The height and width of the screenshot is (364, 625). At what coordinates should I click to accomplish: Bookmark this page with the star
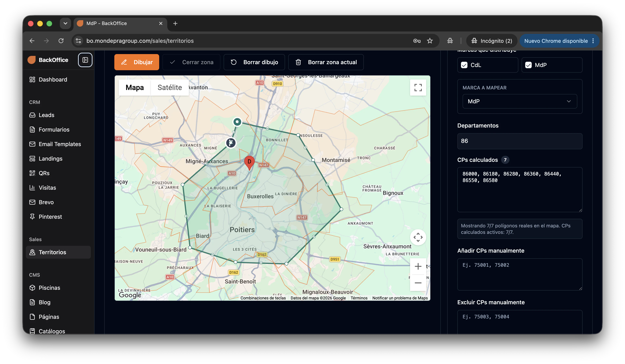tap(430, 41)
